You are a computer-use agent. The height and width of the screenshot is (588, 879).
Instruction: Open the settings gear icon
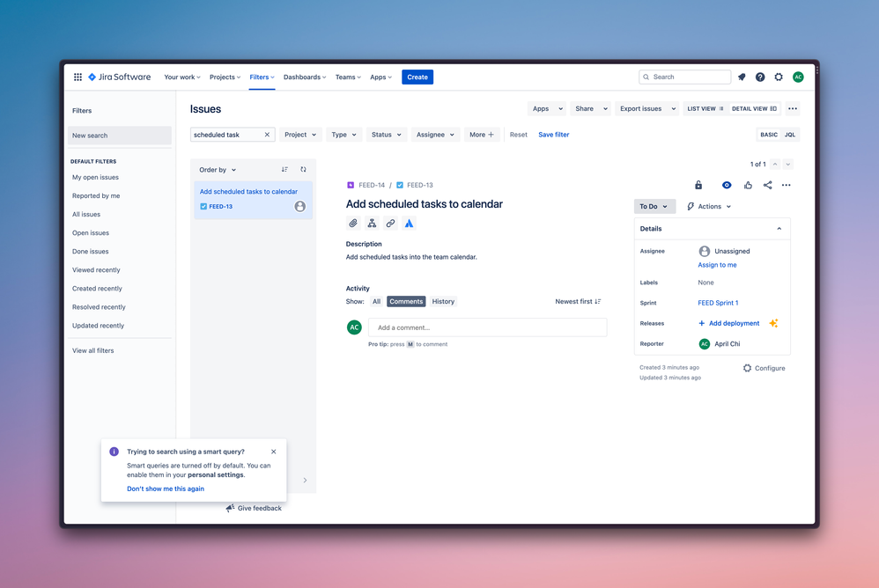tap(779, 77)
